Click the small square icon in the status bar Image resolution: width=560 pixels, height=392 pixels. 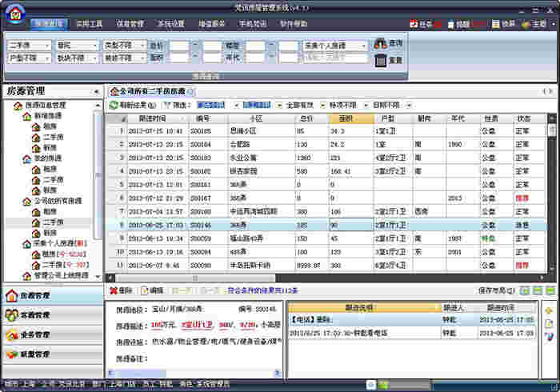[x=370, y=385]
